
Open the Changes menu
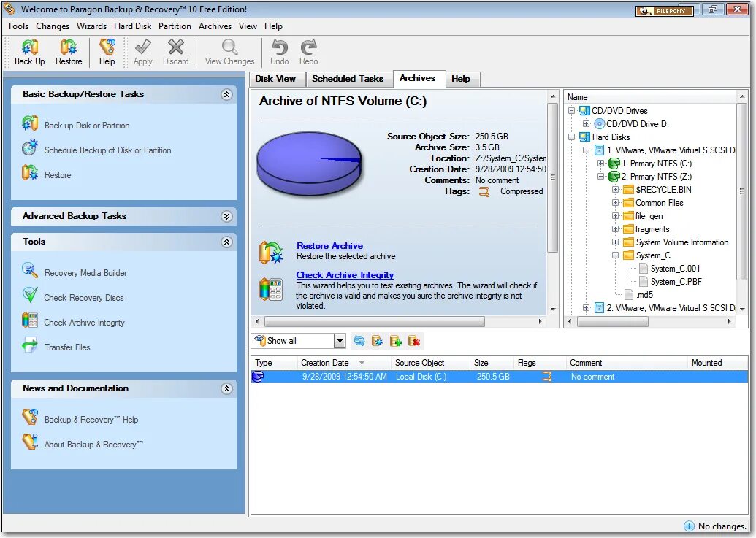point(53,26)
